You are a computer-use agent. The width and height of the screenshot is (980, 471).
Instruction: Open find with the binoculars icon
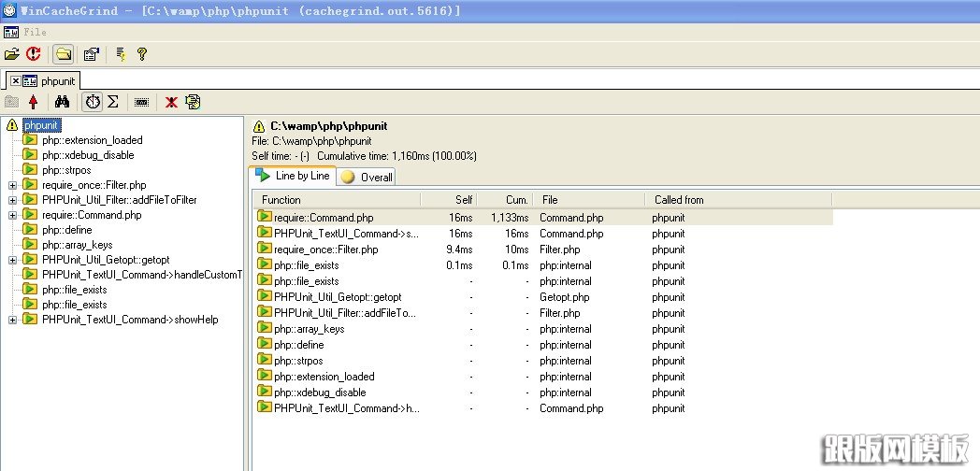pos(62,102)
